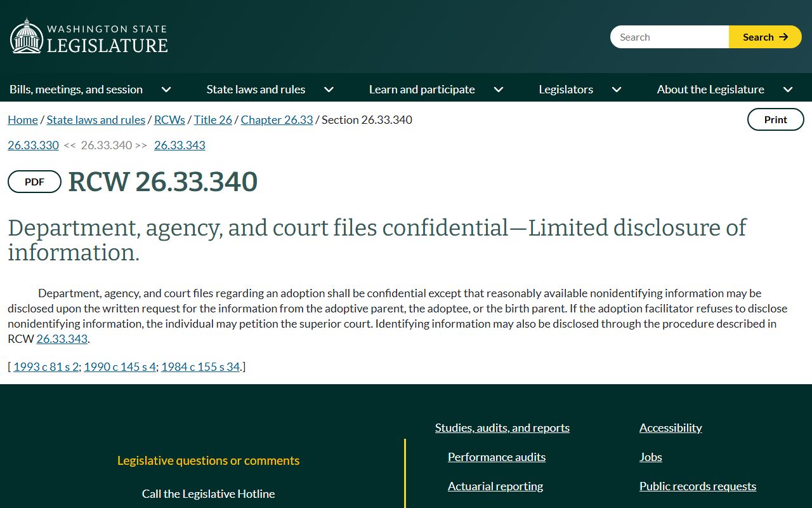Click the search input field
The height and width of the screenshot is (508, 812).
point(669,37)
